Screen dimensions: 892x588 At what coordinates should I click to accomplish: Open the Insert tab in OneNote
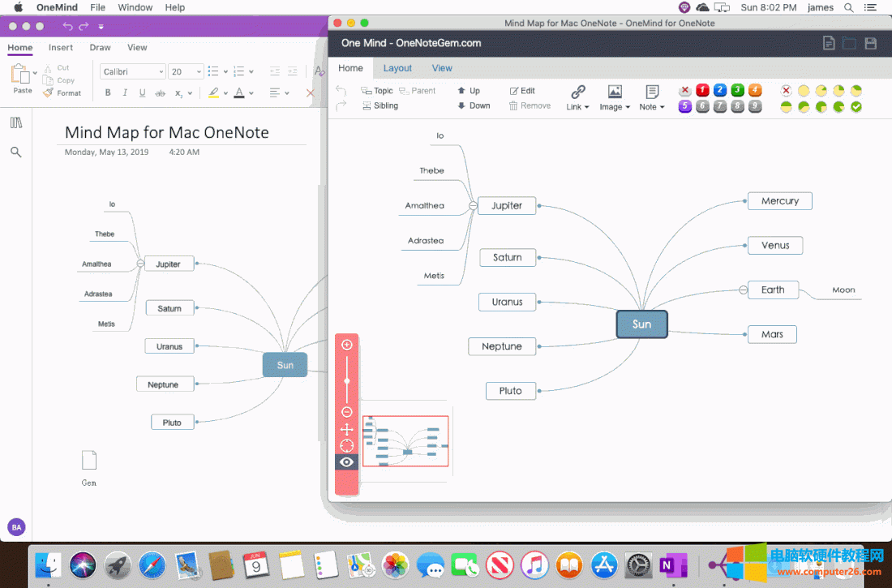(x=61, y=48)
